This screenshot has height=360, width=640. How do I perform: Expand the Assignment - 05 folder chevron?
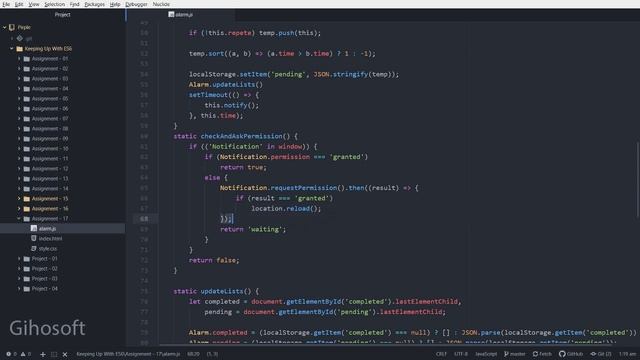tap(19, 99)
